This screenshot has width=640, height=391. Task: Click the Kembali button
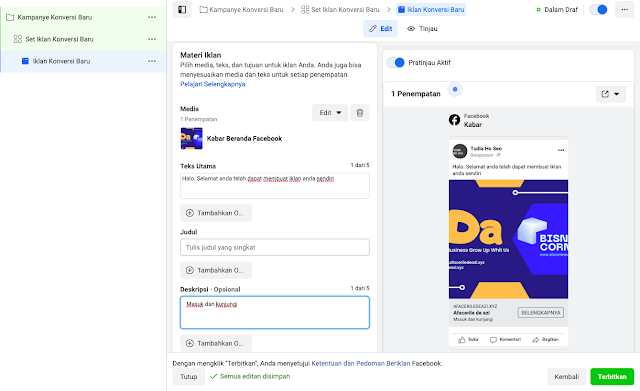567,377
